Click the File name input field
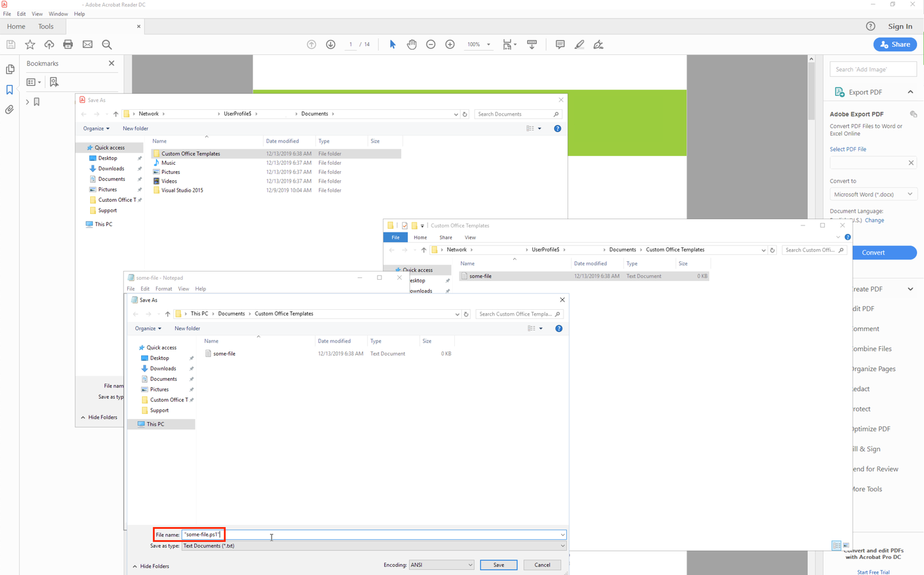 click(374, 535)
